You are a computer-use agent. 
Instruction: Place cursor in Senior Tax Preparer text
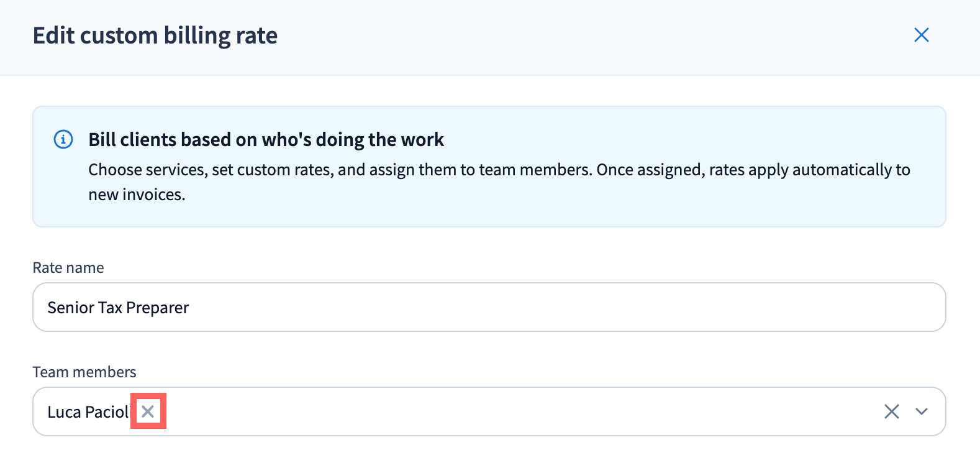point(118,308)
